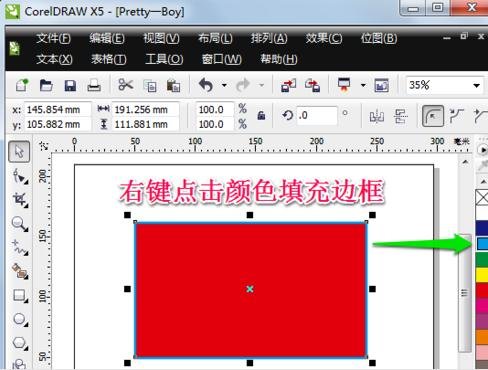Click the Redo arrow icon

(x=243, y=85)
